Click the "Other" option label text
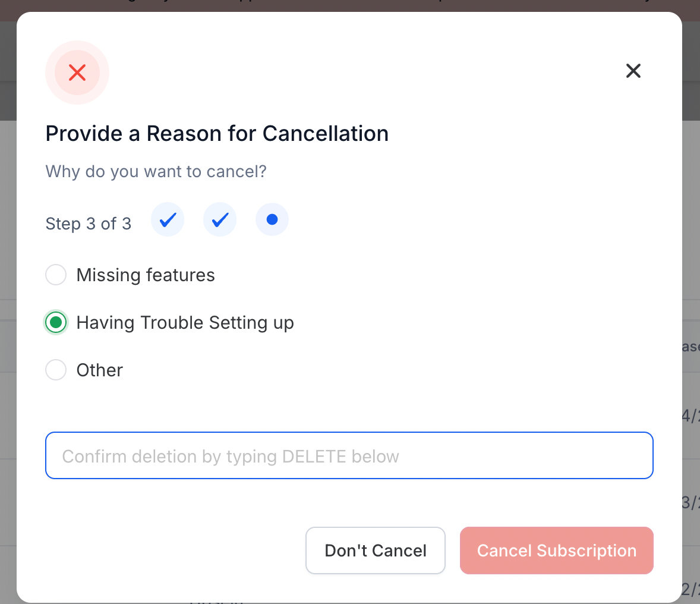700x604 pixels. click(100, 370)
